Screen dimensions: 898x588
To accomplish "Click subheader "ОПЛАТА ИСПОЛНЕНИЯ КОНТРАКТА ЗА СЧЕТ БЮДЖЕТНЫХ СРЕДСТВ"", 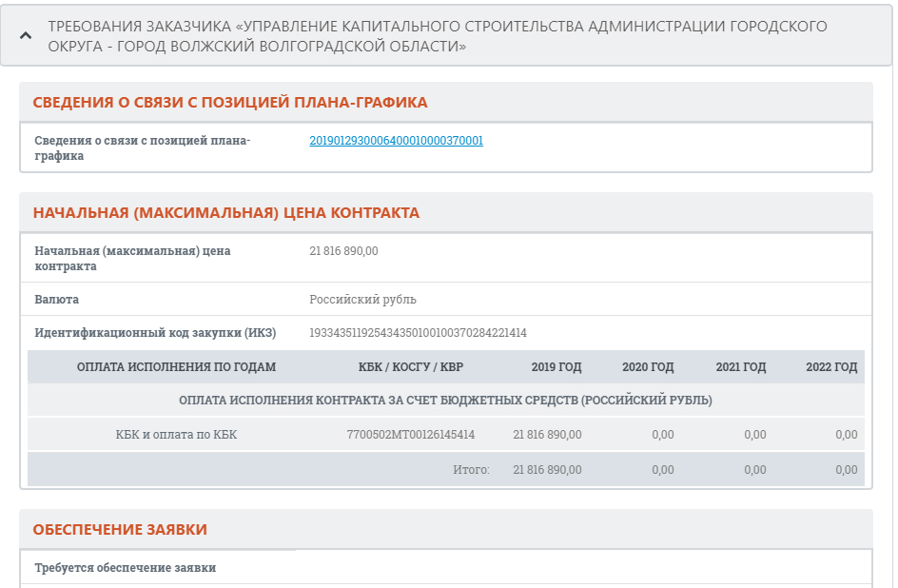I will pos(445,401).
